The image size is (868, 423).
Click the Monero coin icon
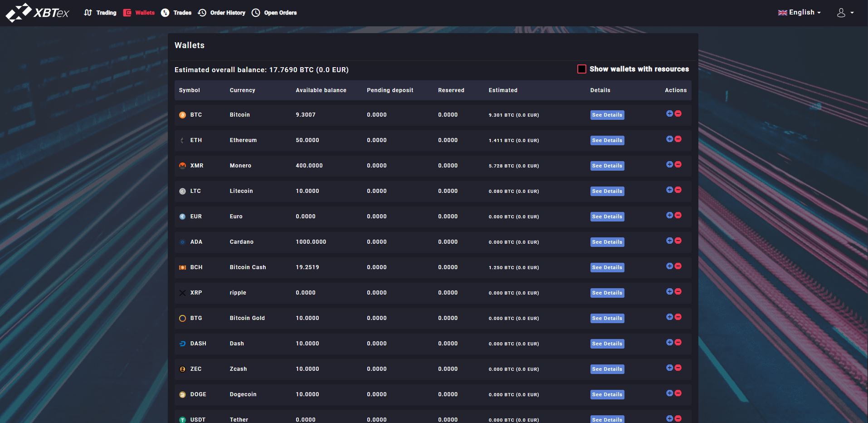(182, 166)
